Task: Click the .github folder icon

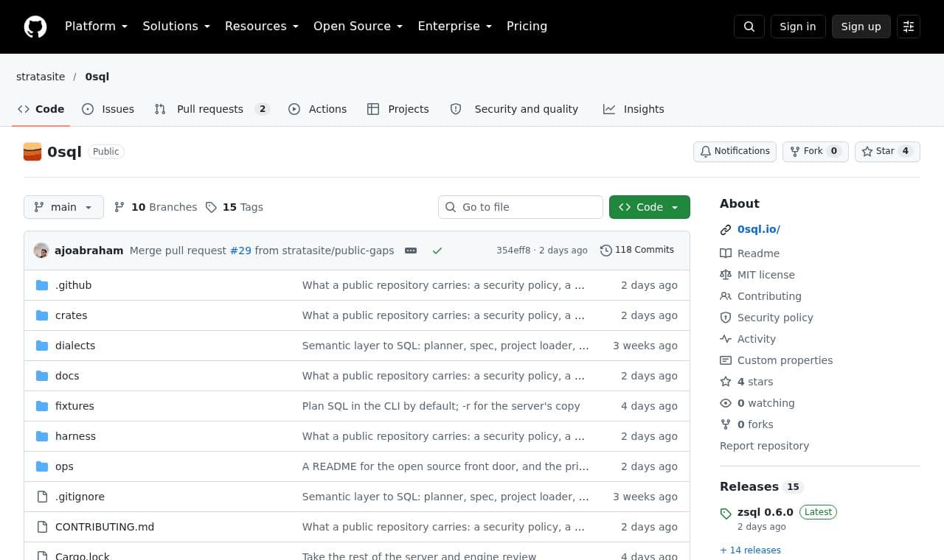Action: (42, 285)
